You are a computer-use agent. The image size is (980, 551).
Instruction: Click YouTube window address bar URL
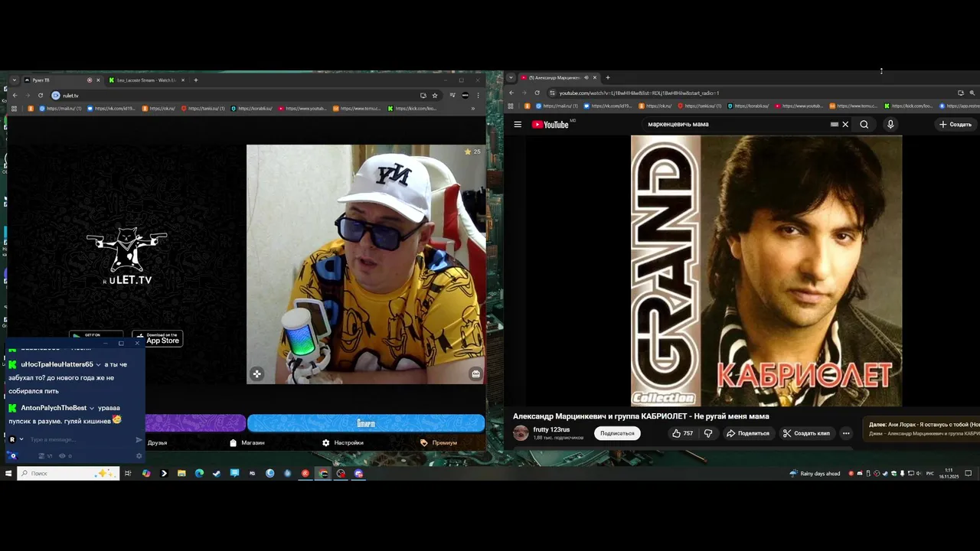point(639,93)
